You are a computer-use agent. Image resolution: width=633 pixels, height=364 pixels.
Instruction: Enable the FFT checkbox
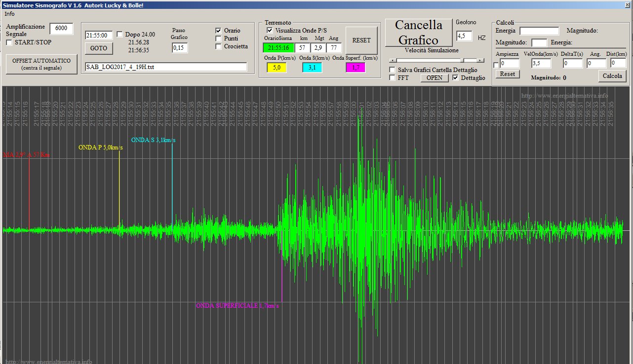(393, 78)
